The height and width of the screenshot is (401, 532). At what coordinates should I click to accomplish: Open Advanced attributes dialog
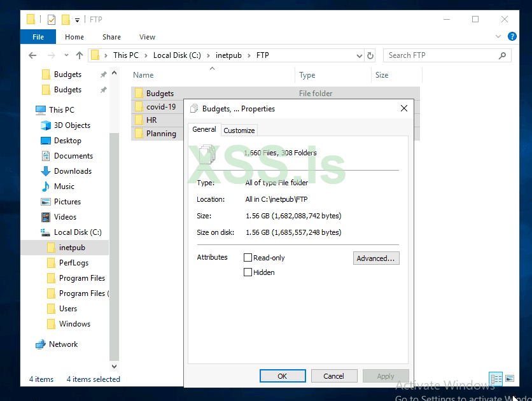point(376,258)
